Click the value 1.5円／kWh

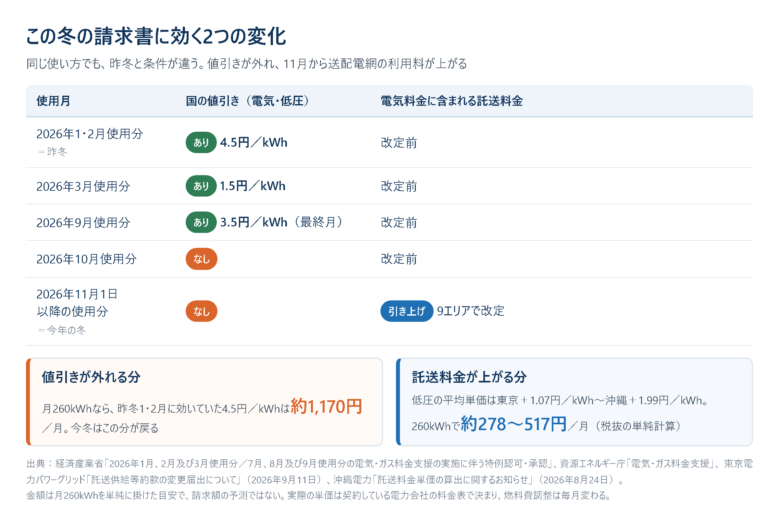click(253, 186)
